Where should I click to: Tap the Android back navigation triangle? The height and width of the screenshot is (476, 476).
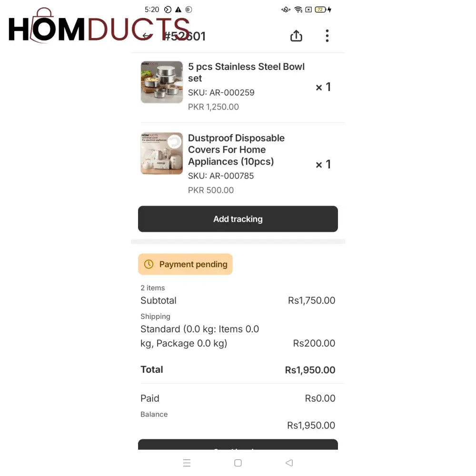289,463
